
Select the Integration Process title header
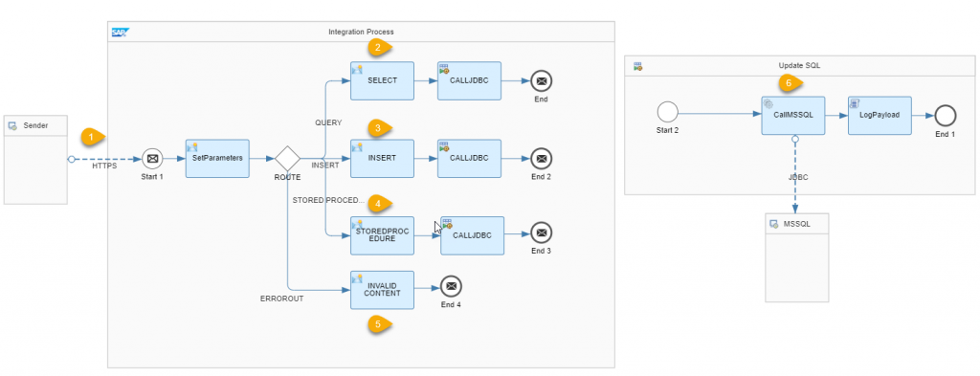(x=361, y=32)
